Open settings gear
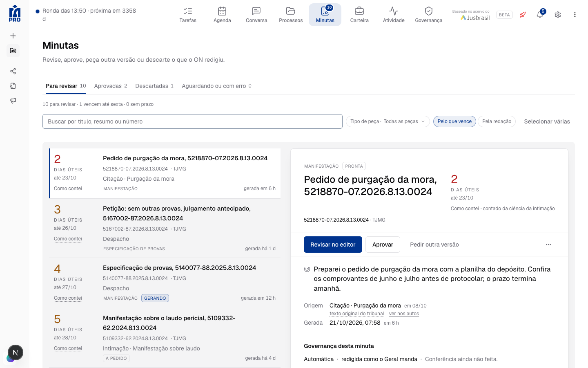 (558, 15)
